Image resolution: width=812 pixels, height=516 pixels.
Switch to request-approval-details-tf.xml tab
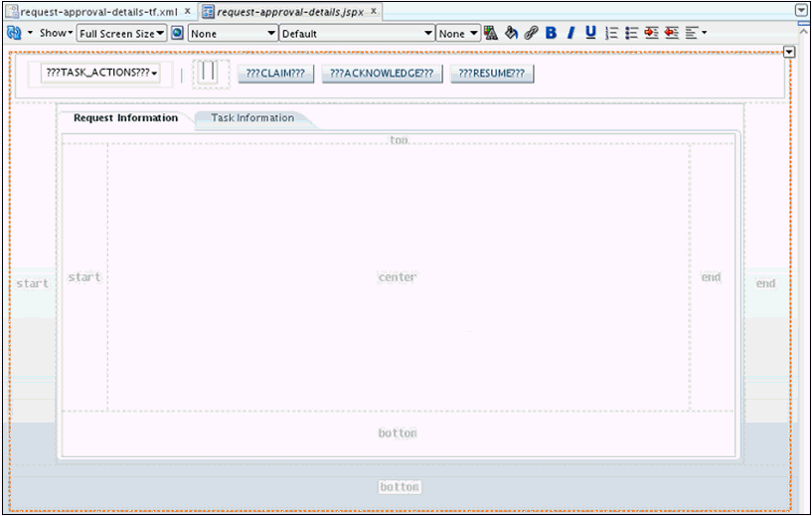[x=98, y=11]
